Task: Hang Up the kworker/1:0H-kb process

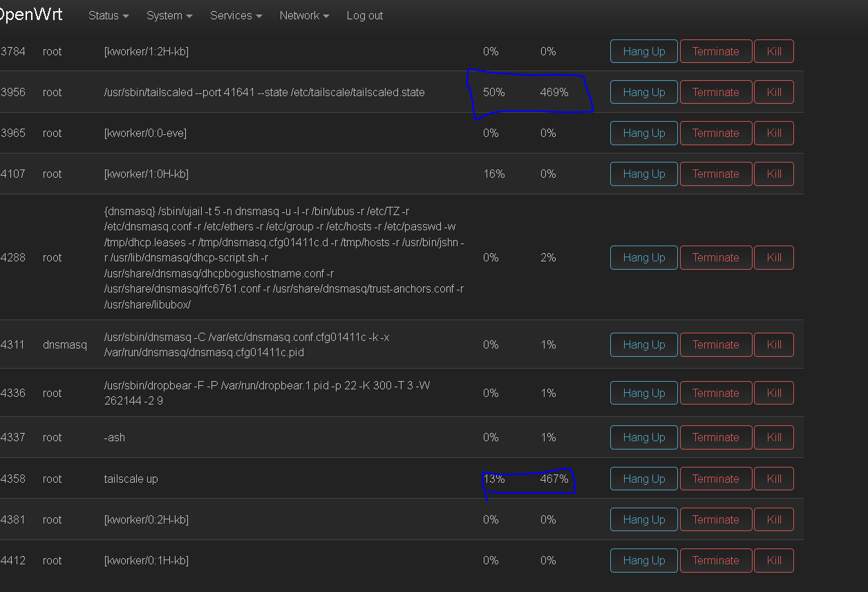Action: click(644, 174)
